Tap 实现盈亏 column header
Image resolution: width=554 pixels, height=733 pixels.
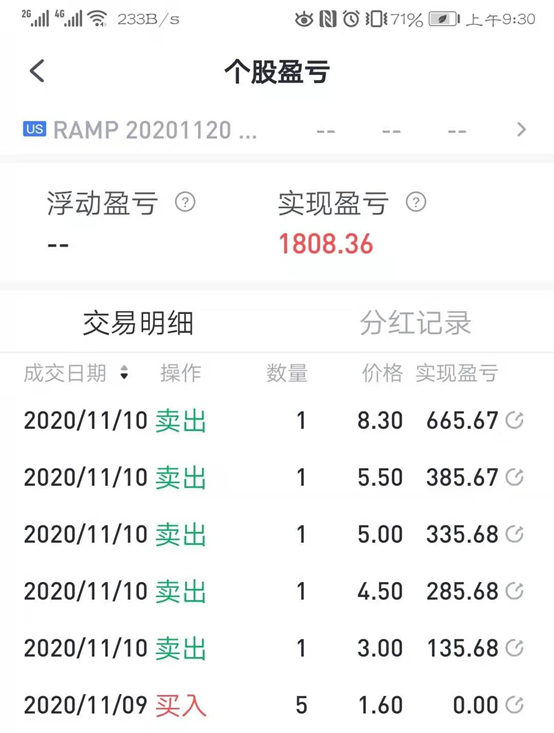(x=457, y=373)
